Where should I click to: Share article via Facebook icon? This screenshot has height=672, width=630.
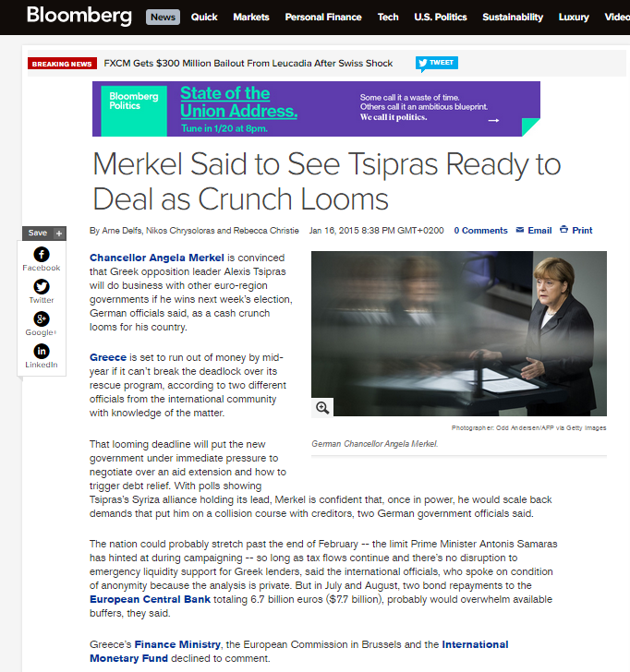[x=42, y=255]
